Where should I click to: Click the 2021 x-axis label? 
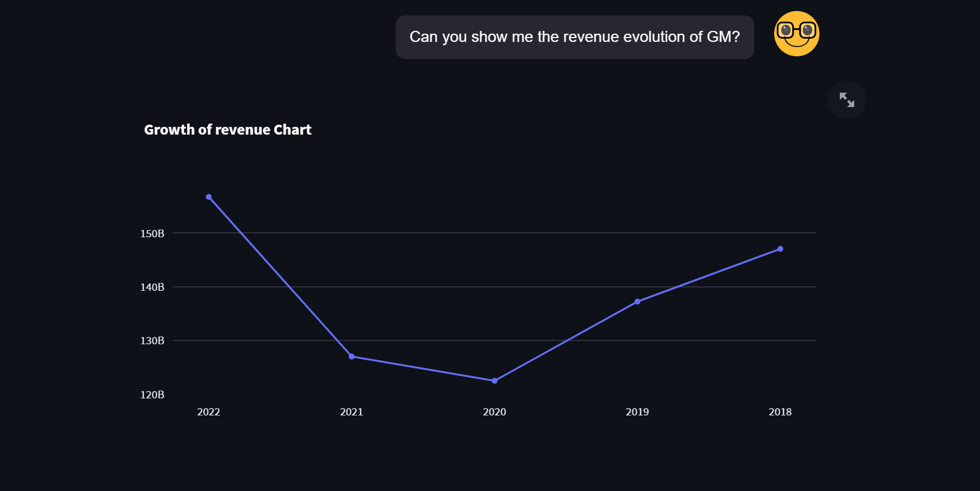click(x=351, y=412)
